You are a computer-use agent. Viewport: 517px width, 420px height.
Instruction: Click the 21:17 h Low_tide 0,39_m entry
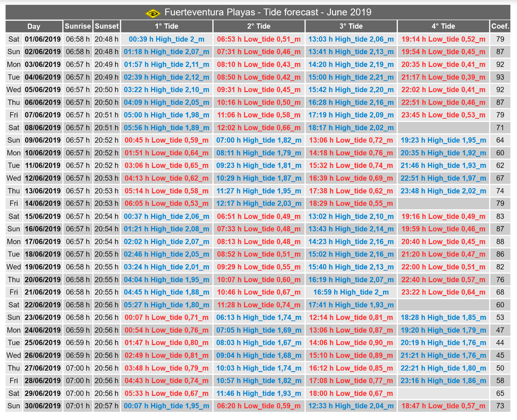click(443, 77)
